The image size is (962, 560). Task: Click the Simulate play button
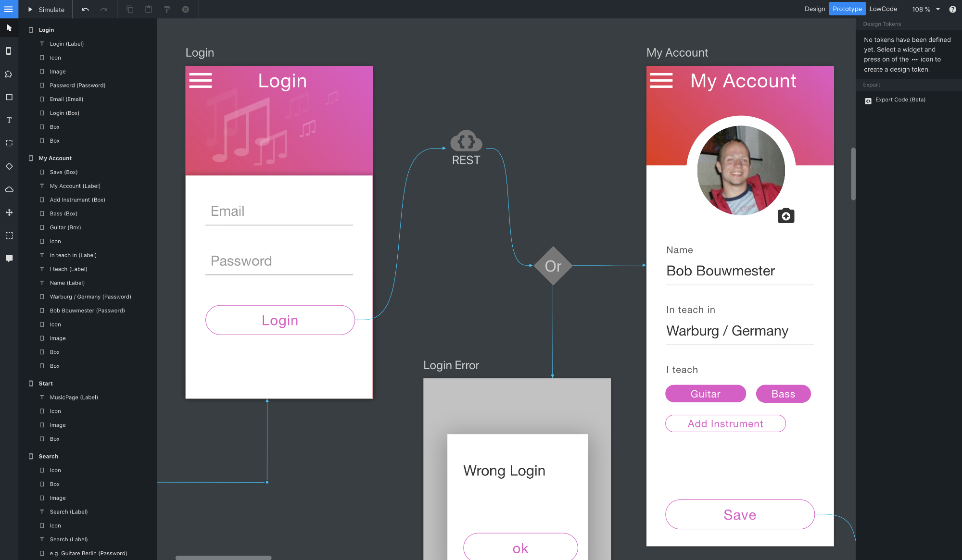click(x=46, y=9)
